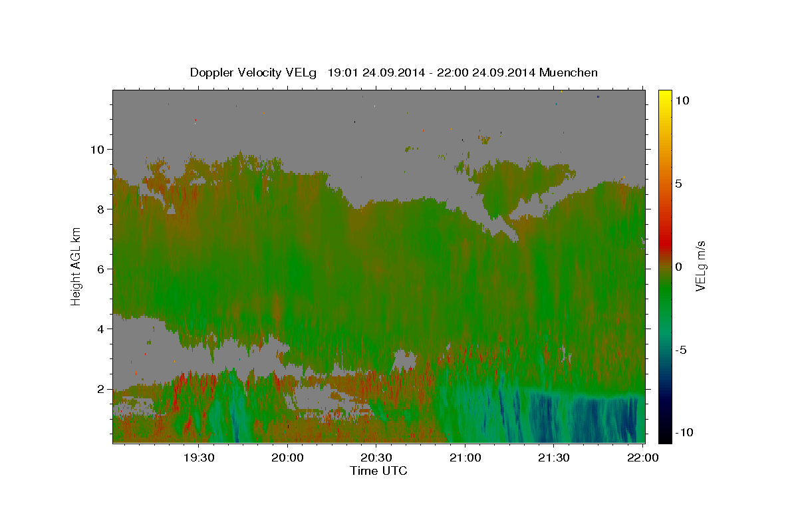798x532 pixels.
Task: Click the 20:00 time tick label
Action: point(287,458)
